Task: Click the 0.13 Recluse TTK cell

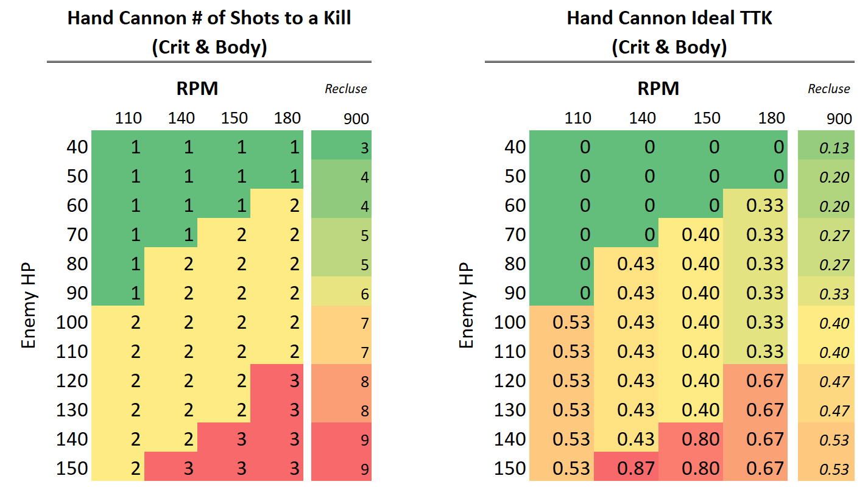Action: click(834, 148)
